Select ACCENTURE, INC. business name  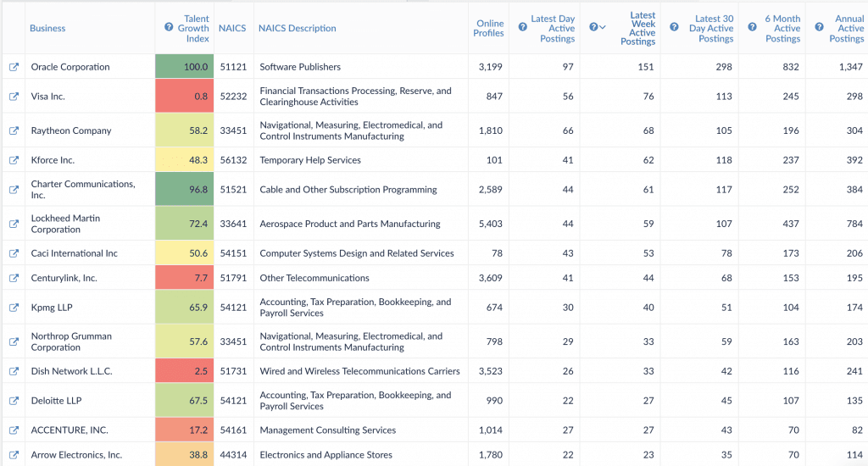coord(70,430)
